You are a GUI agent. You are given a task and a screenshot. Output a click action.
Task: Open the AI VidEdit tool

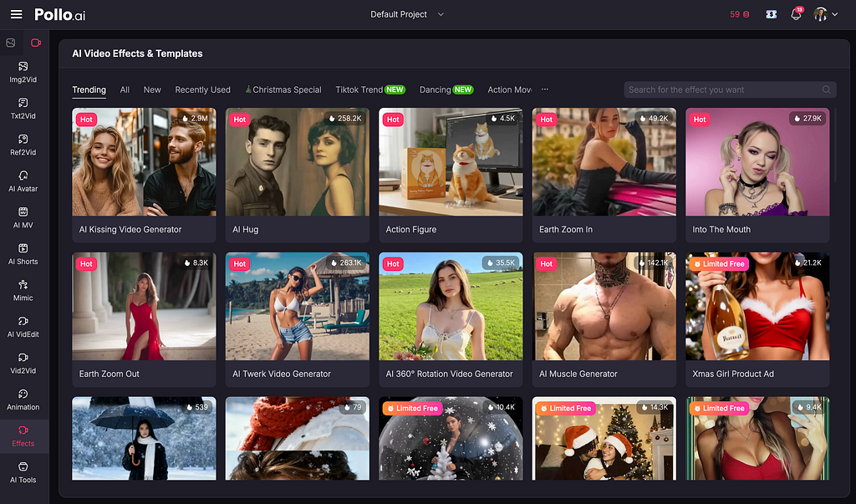[23, 327]
